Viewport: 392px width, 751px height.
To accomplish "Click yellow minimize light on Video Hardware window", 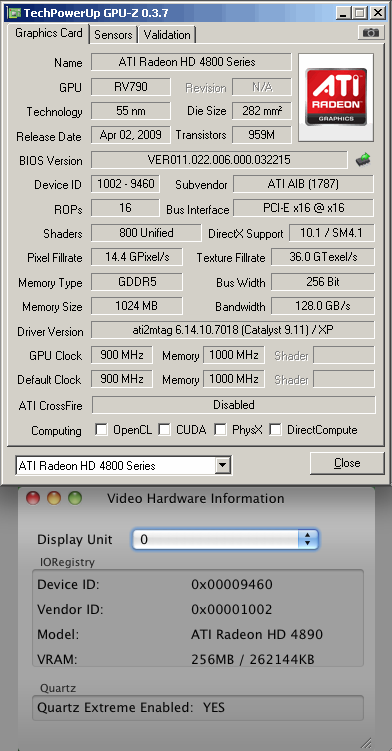I will [54, 498].
